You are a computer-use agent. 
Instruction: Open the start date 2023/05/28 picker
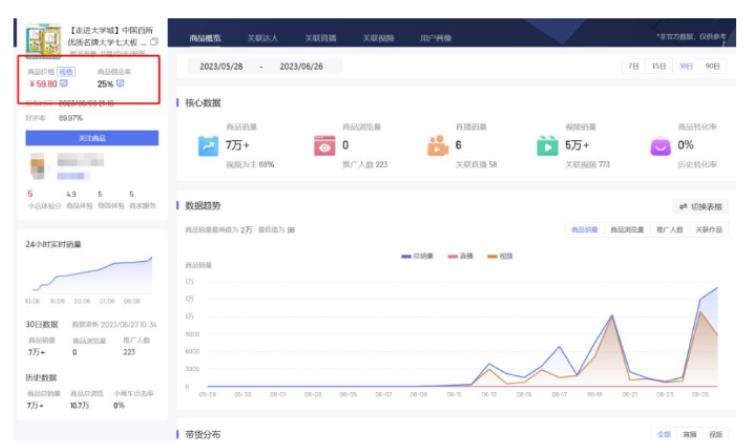(x=223, y=66)
